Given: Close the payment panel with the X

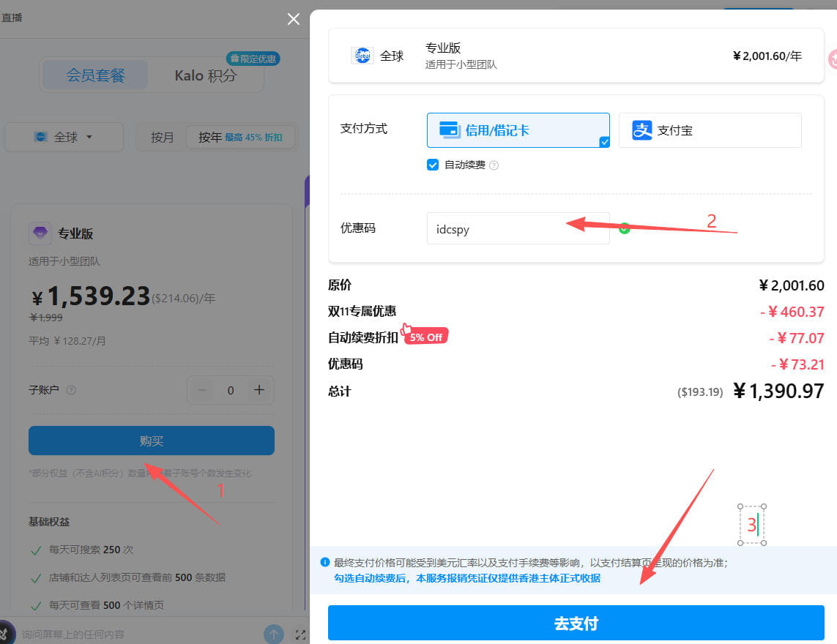Looking at the screenshot, I should [293, 19].
